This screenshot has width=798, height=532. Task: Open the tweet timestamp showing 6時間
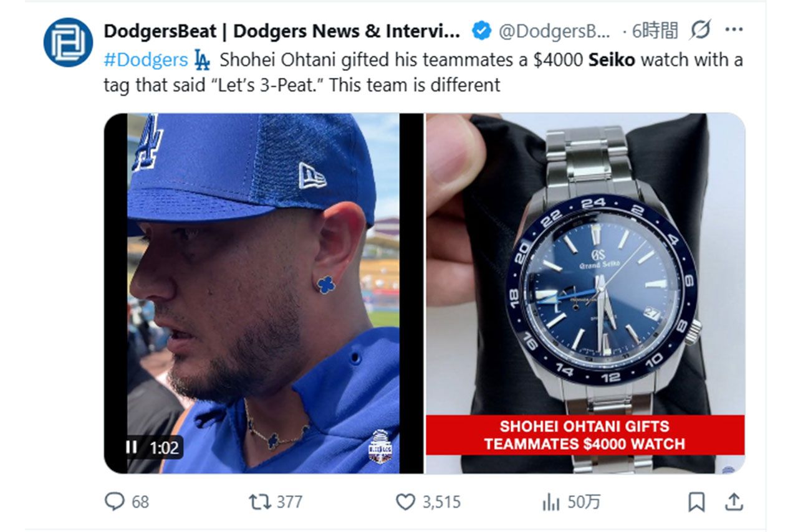point(656,29)
